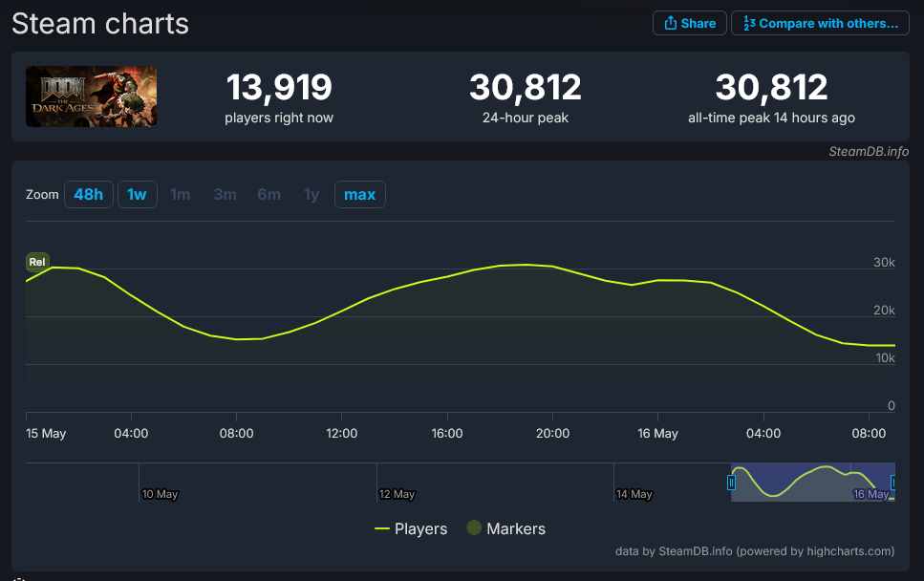Click the 30k axis label
The width and height of the screenshot is (924, 581).
click(x=884, y=262)
